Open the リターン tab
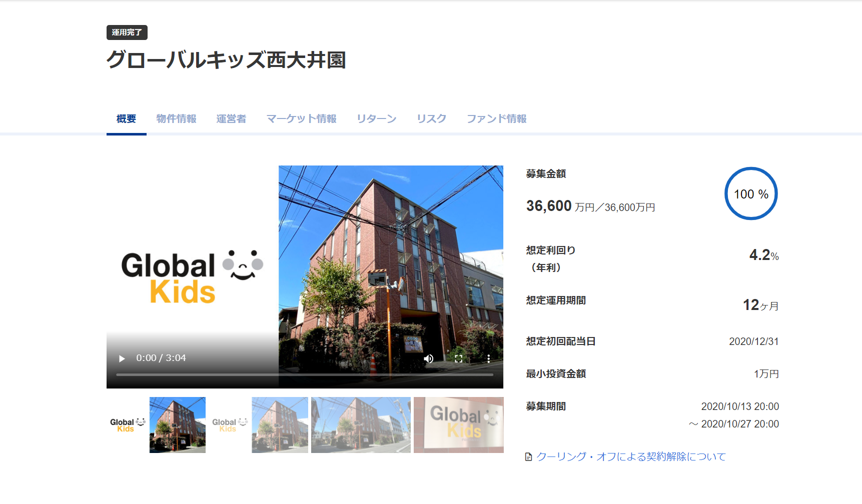The image size is (862, 504). pos(376,119)
